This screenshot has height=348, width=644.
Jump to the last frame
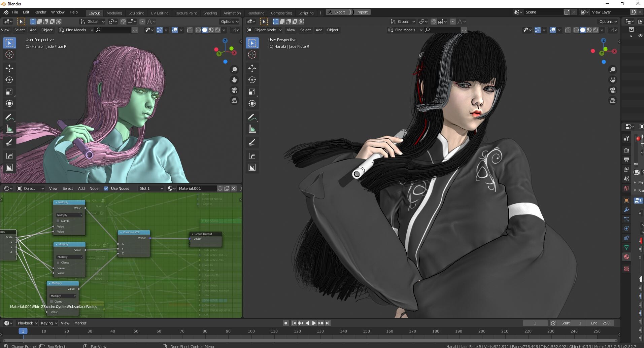pos(328,323)
